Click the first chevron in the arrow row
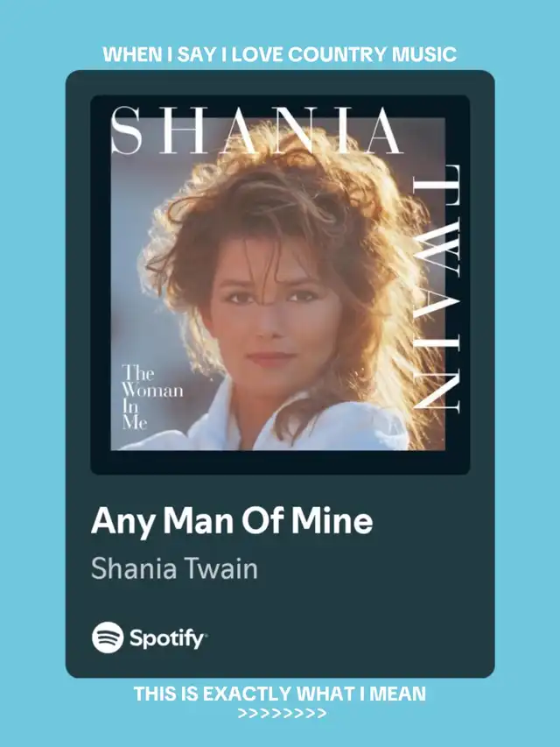Screen dimensions: 560x747 pos(242,714)
